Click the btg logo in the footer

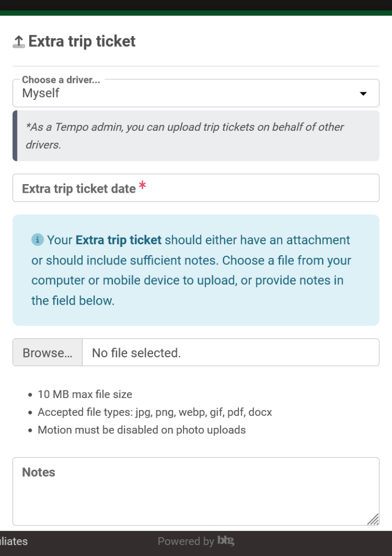click(225, 541)
